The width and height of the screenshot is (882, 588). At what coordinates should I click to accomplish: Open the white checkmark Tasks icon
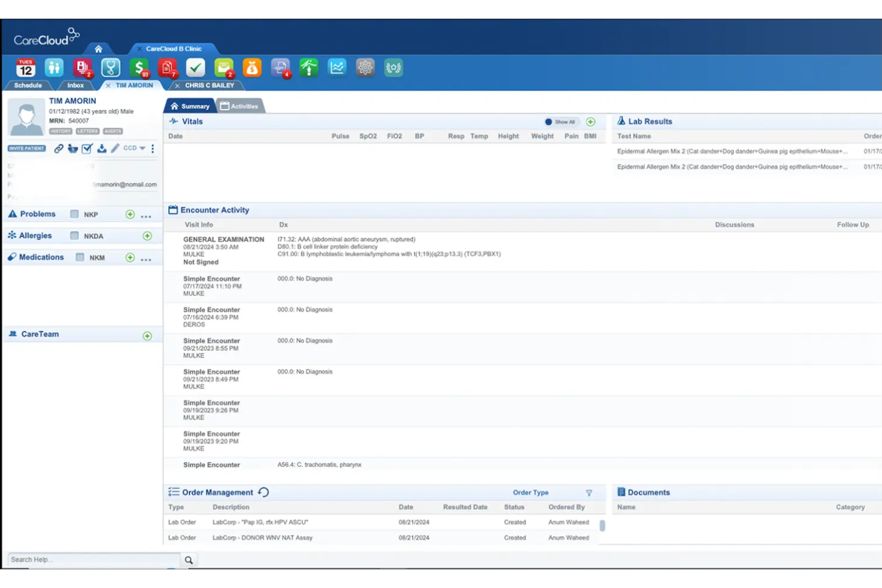pyautogui.click(x=195, y=68)
